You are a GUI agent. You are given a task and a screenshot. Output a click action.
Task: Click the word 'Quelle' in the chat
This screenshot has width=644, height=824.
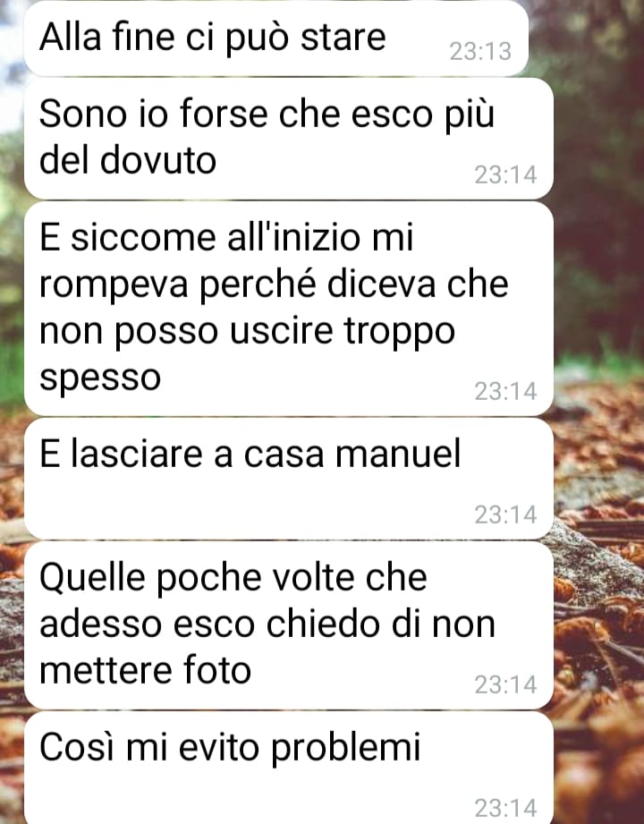coord(92,578)
